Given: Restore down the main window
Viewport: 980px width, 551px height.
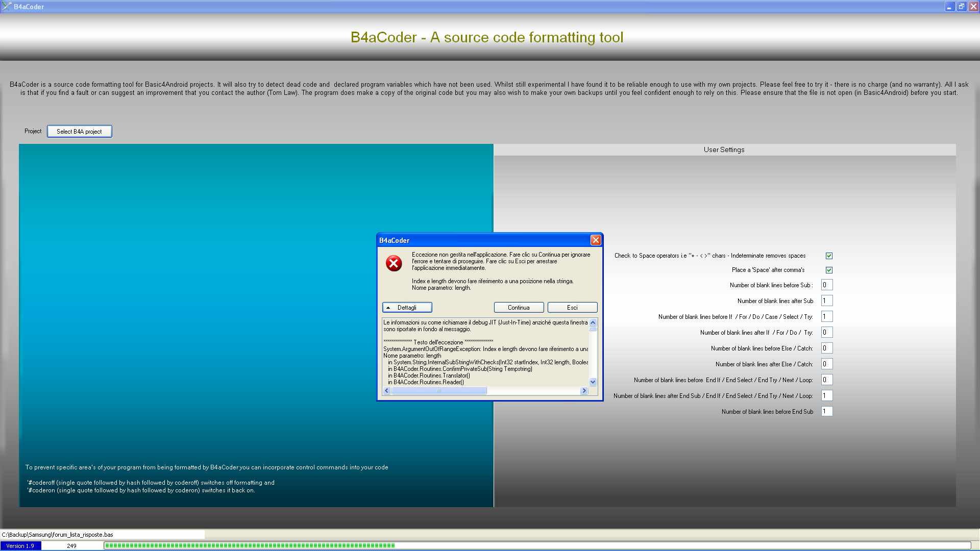Looking at the screenshot, I should (961, 7).
